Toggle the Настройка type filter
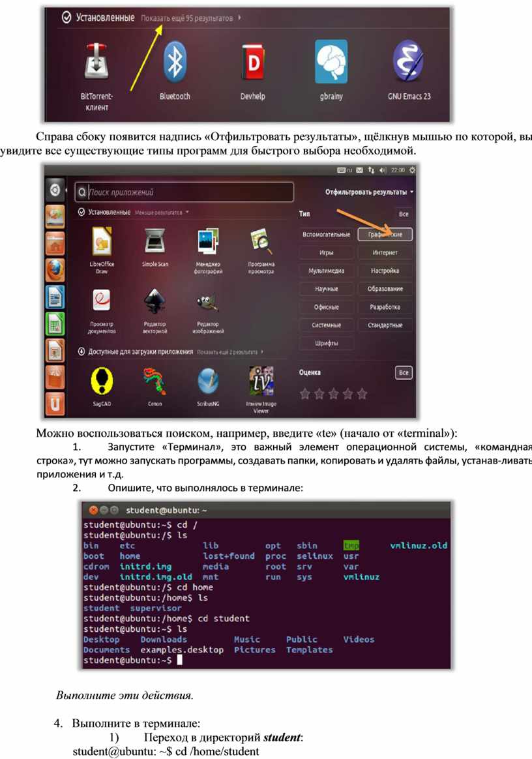 tap(385, 271)
